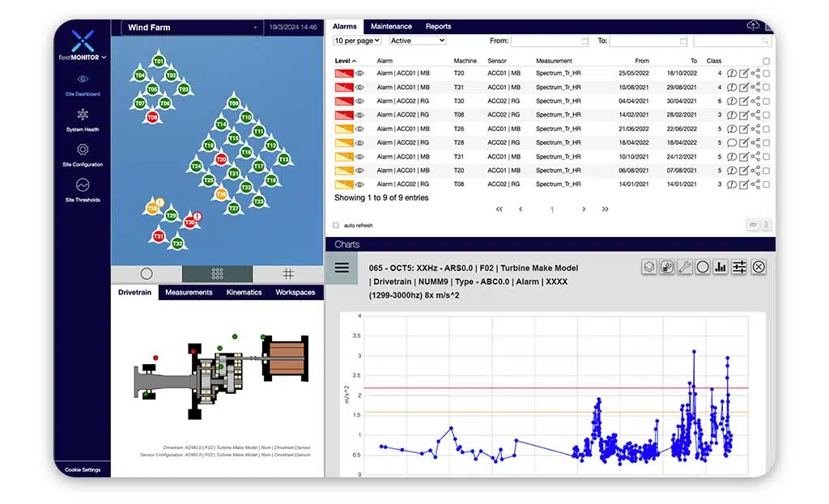Click the Cookie Settings button
The height and width of the screenshot is (504, 829).
82,469
